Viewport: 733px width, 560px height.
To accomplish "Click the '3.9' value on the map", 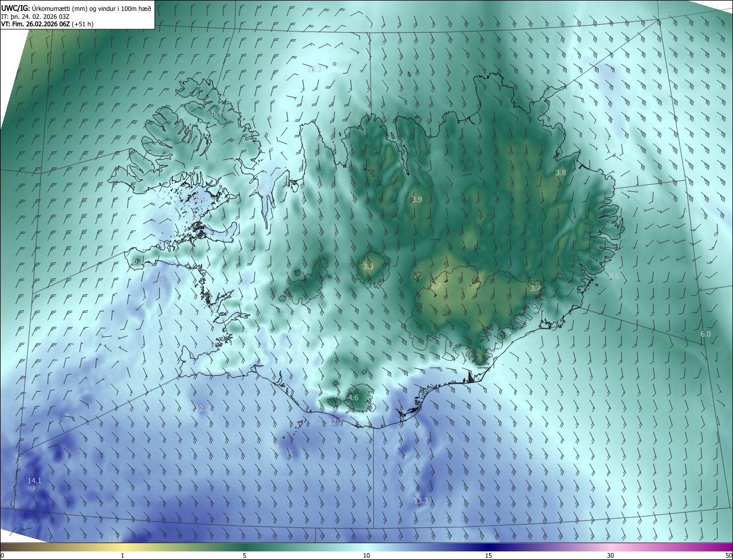I will [x=417, y=199].
